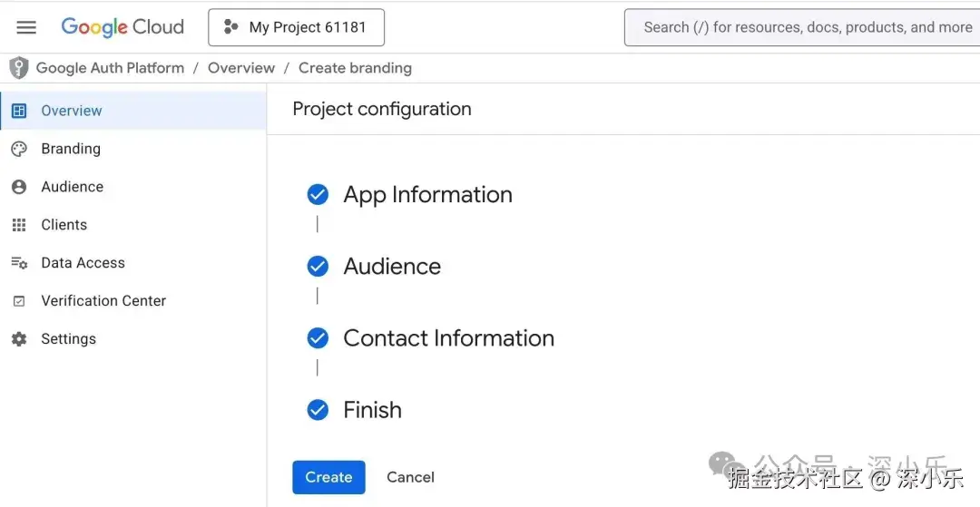Screen dimensions: 980x507
Task: Click the Settings gear icon
Action: click(19, 339)
